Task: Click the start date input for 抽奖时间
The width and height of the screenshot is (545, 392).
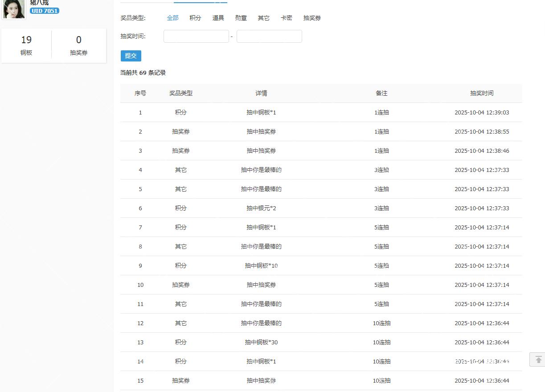Action: pyautogui.click(x=196, y=37)
